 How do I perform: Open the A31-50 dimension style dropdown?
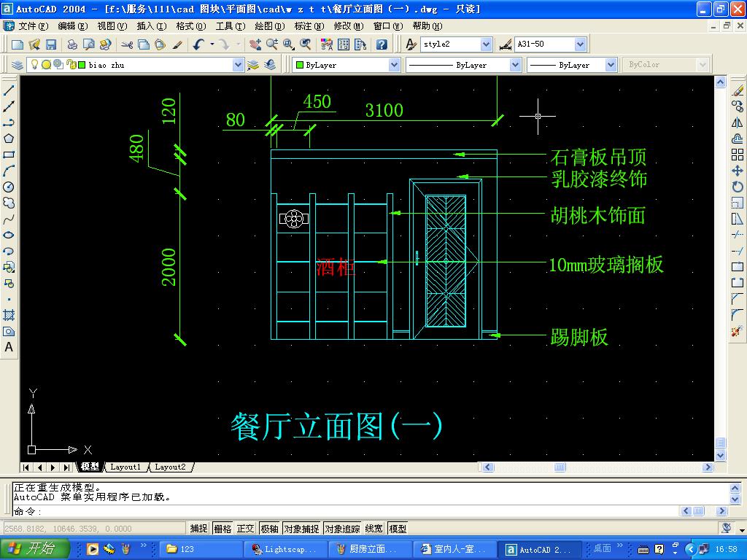click(x=580, y=44)
